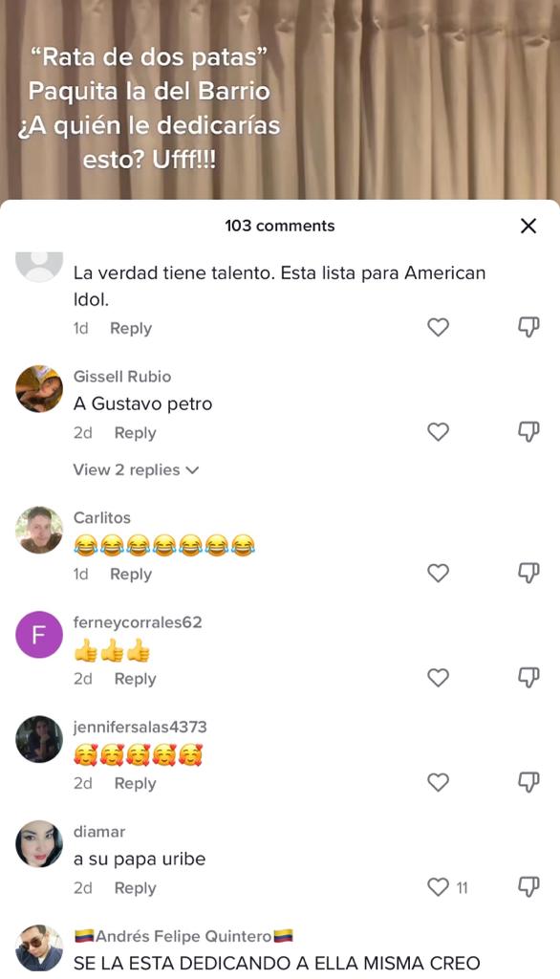Like jennifersalas4373's comment
Image resolution: width=560 pixels, height=979 pixels.
[439, 782]
